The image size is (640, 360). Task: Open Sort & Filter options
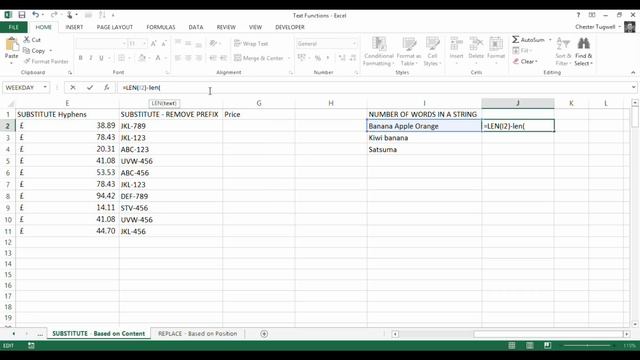pos(563,51)
